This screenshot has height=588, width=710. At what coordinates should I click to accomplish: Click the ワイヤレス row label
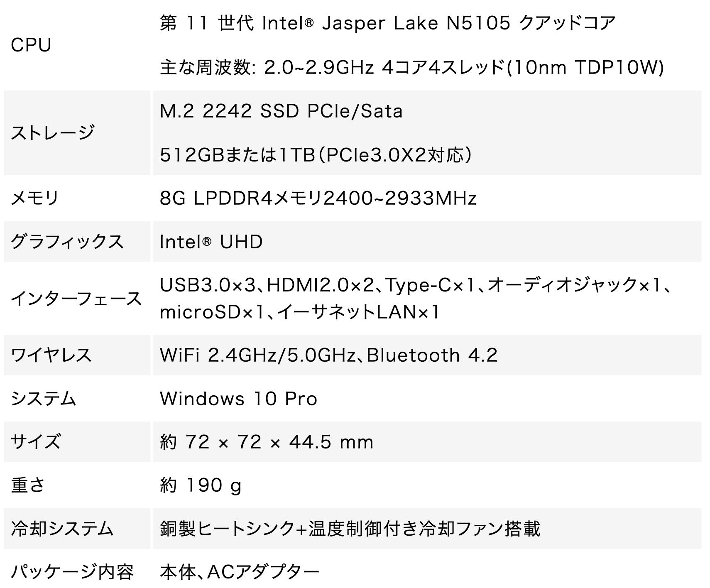51,355
